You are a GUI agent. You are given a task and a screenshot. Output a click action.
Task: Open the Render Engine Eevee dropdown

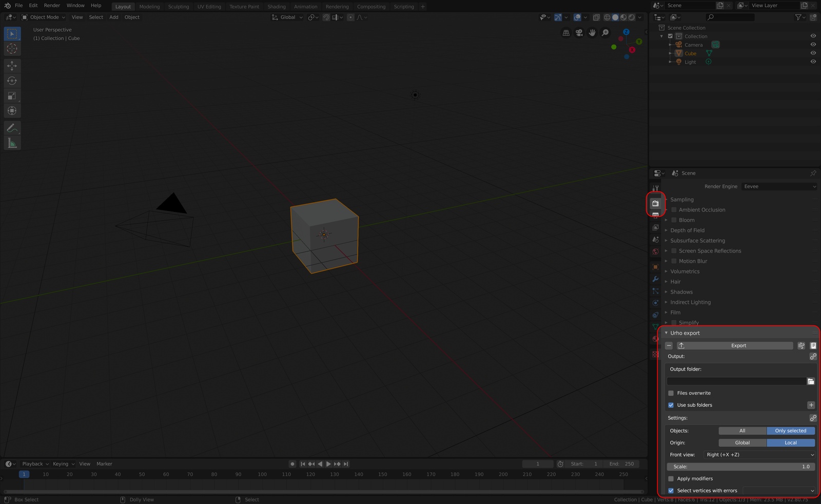coord(779,187)
